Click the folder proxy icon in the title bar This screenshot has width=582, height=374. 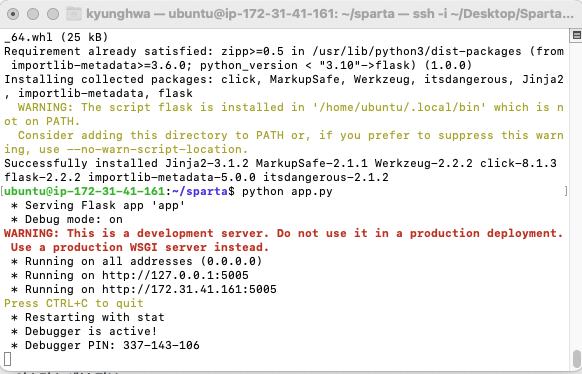[x=74, y=14]
